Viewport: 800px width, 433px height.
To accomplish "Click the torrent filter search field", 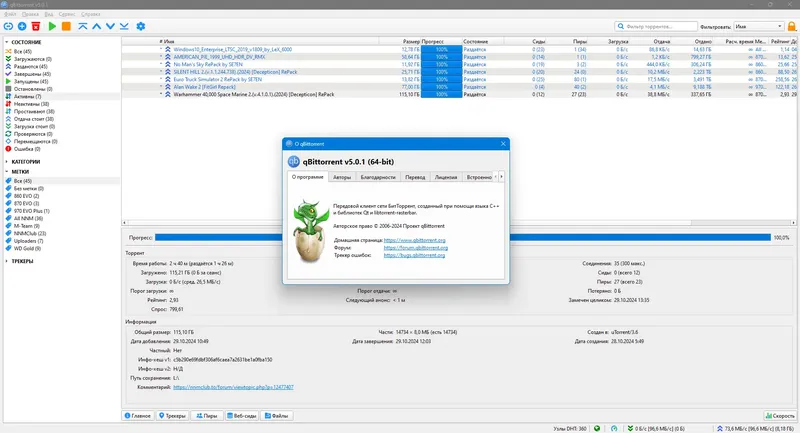I will [x=656, y=26].
